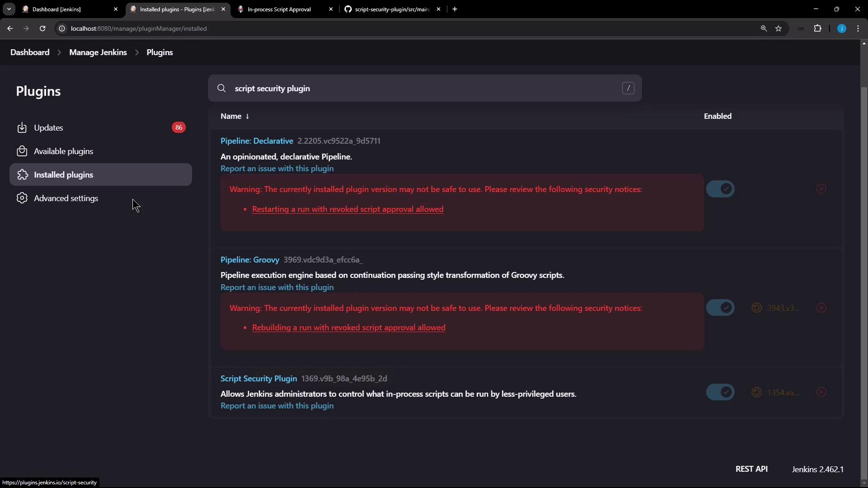Screen dimensions: 868x488
Task: Click the plugin search input field
Action: tap(424, 89)
